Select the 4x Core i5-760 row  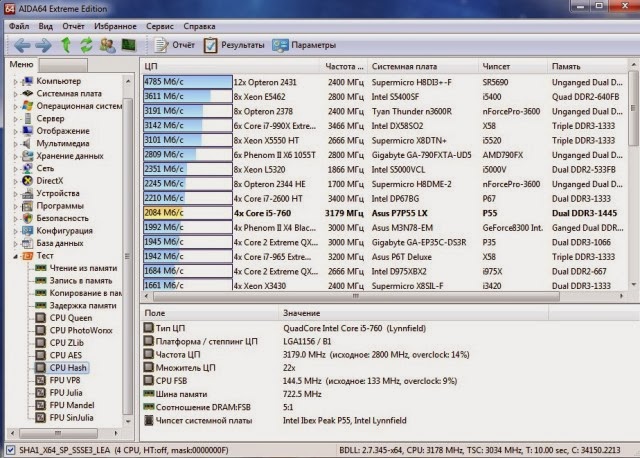[x=385, y=213]
